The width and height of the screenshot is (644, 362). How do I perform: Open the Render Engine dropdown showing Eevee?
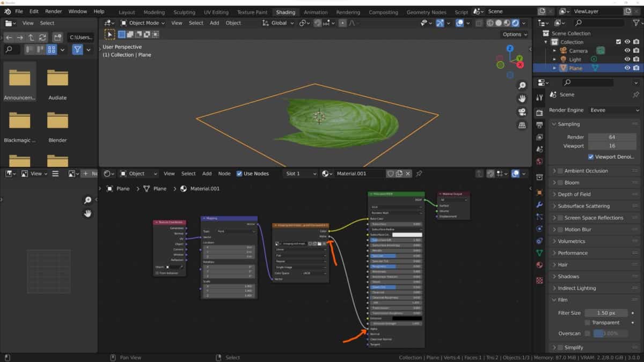point(612,110)
